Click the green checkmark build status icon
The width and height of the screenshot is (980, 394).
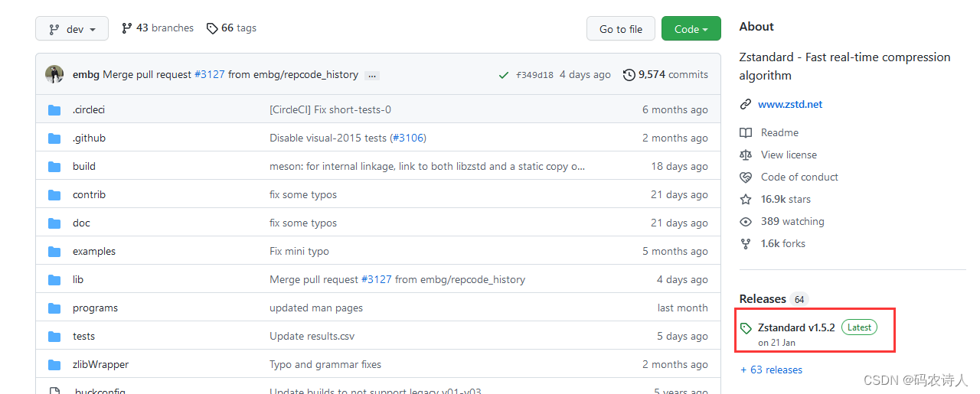pyautogui.click(x=503, y=75)
